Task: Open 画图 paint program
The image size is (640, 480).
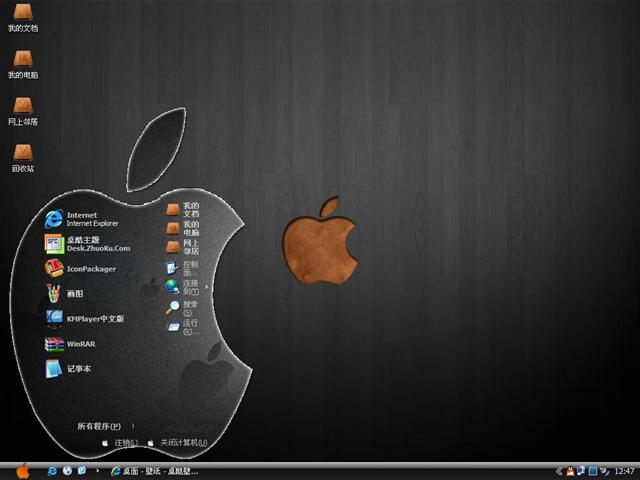Action: click(x=64, y=293)
